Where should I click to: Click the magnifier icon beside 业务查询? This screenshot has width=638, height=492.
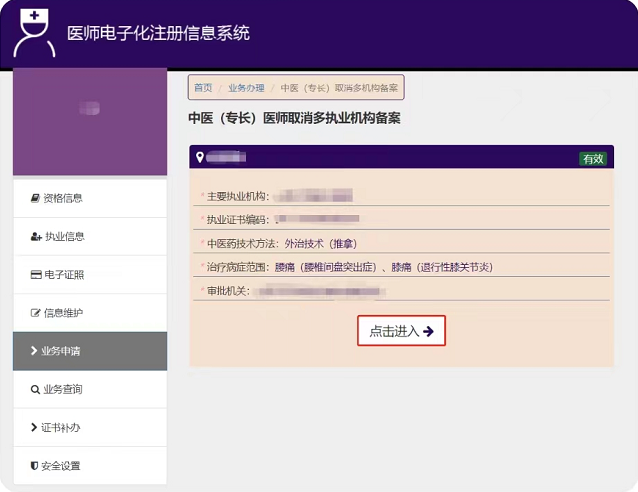point(35,389)
